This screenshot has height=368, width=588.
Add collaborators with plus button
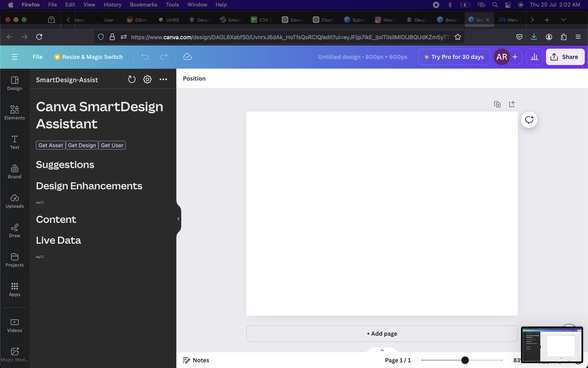point(515,57)
